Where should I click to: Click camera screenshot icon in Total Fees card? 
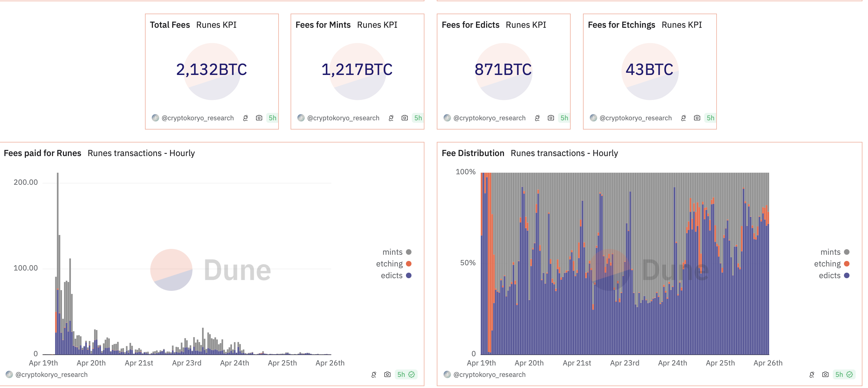click(259, 118)
